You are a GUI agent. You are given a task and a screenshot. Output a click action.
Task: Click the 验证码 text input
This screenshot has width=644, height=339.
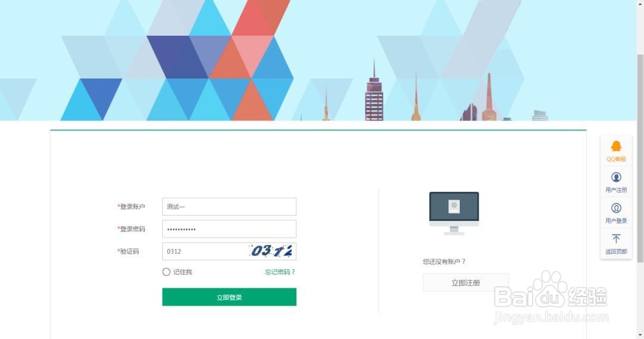tap(205, 251)
